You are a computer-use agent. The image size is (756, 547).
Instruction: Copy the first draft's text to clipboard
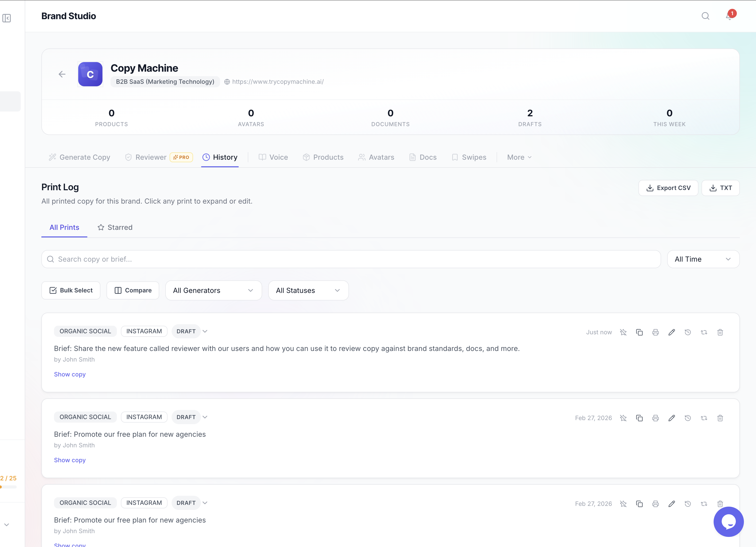click(x=639, y=332)
